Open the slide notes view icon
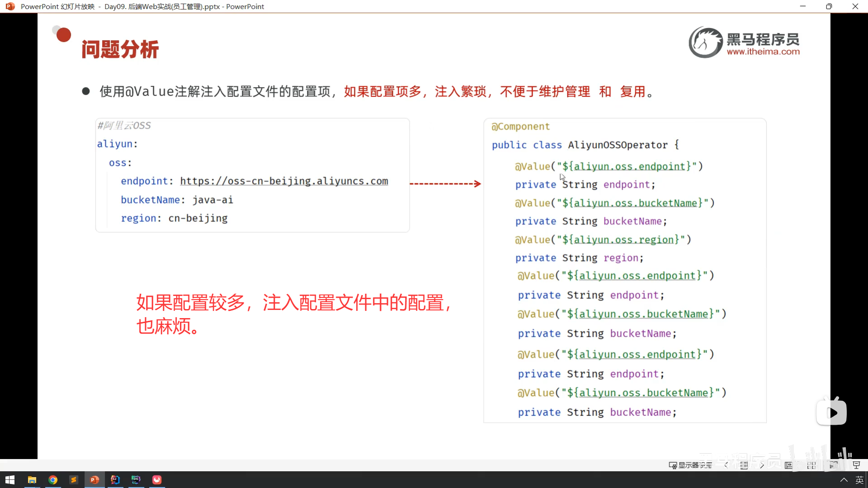This screenshot has height=488, width=868. 744,465
